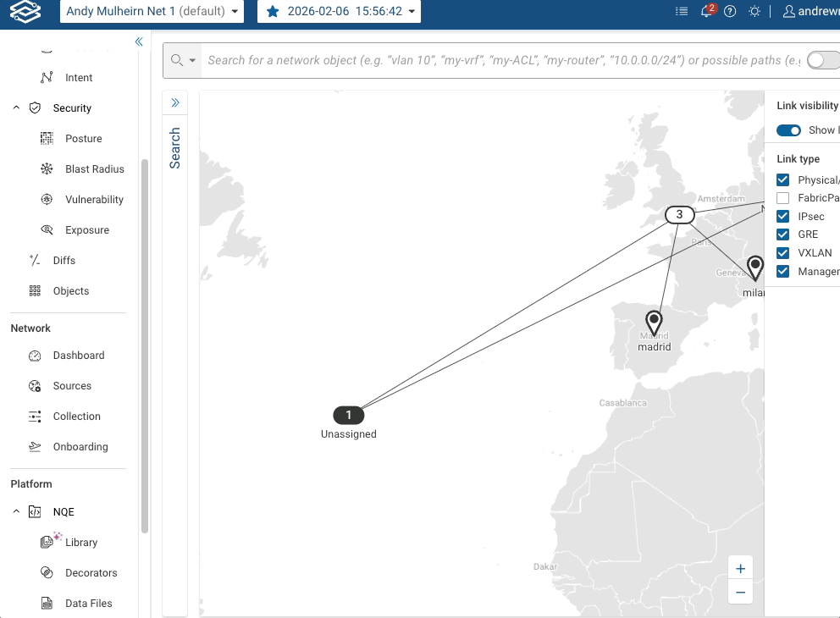
Task: Expand the Search side panel arrows
Action: [x=174, y=102]
